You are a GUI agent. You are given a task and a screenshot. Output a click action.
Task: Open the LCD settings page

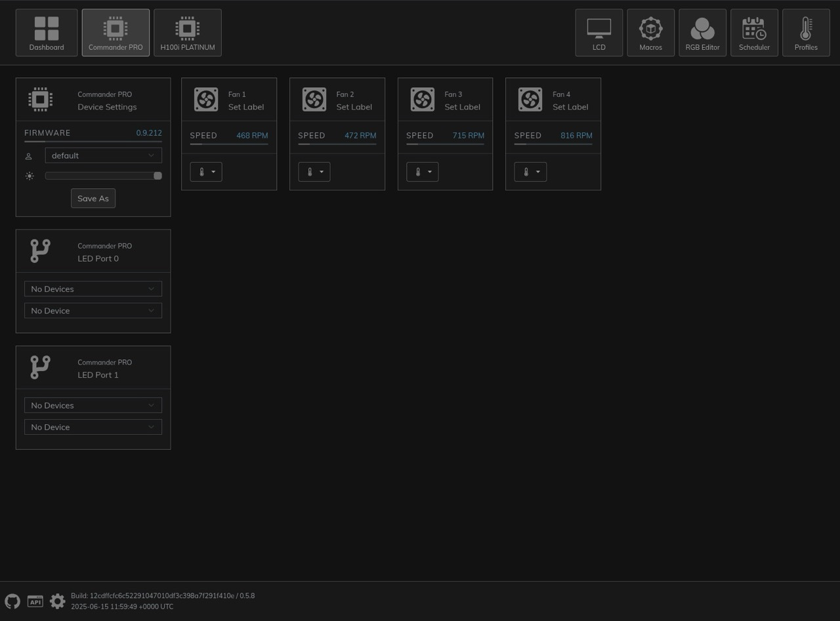point(598,33)
